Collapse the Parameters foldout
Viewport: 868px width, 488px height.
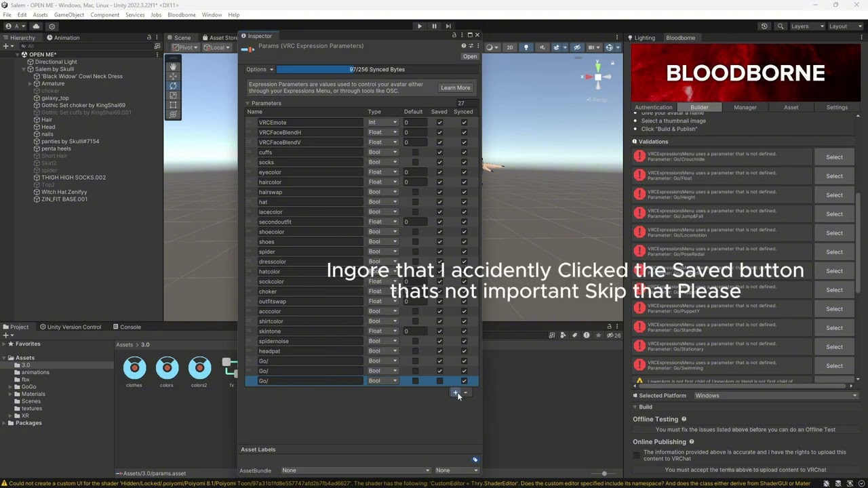[x=248, y=103]
